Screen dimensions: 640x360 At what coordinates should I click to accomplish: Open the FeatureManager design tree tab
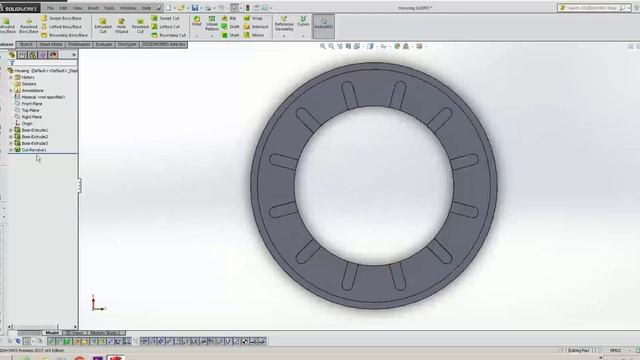[12, 55]
